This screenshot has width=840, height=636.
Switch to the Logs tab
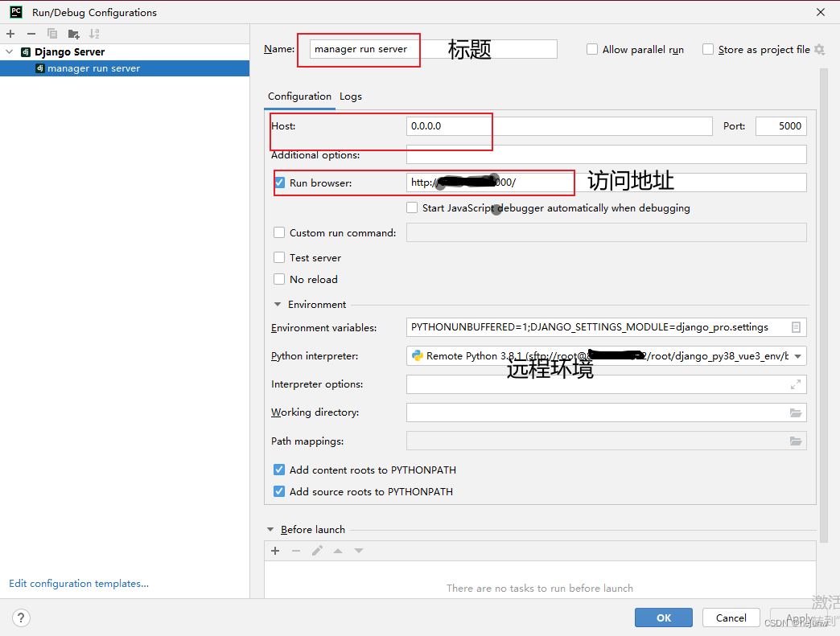pyautogui.click(x=350, y=96)
